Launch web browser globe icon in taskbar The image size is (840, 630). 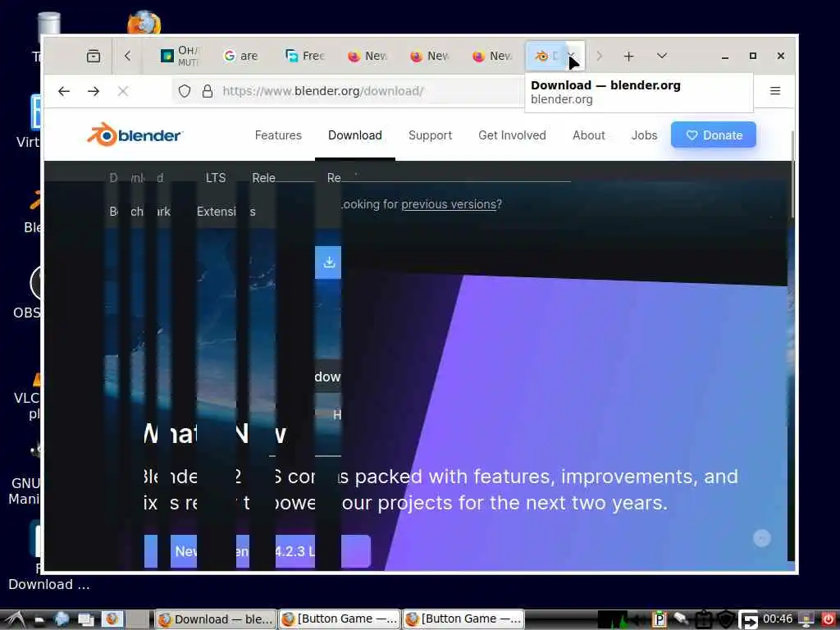(x=62, y=619)
